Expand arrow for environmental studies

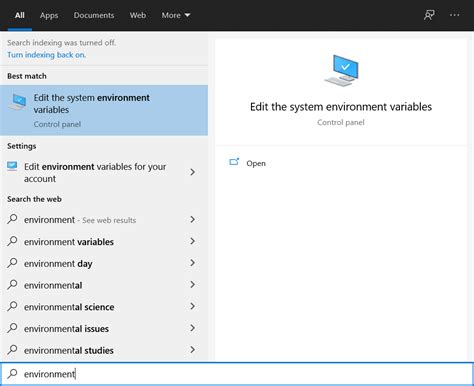192,349
